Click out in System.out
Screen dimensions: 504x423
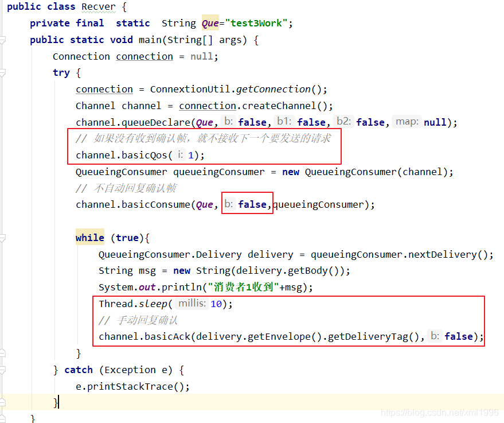[x=147, y=287]
